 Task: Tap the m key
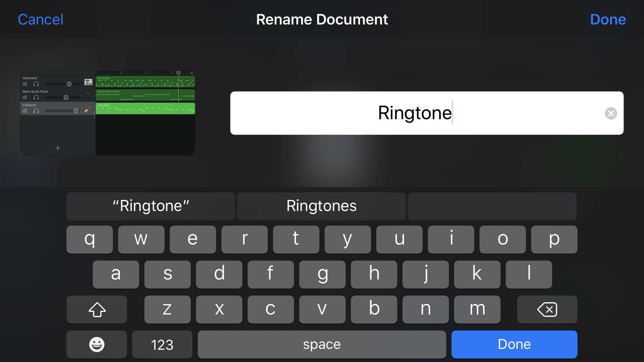(477, 309)
